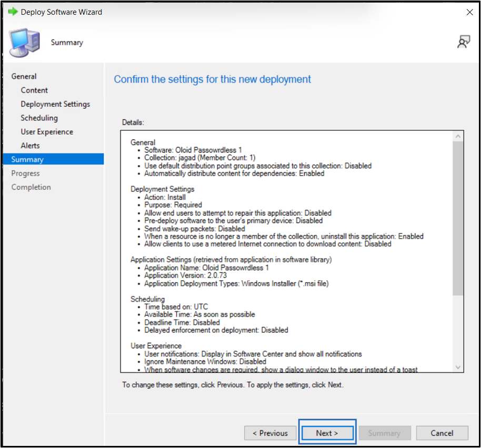This screenshot has width=481, height=448.
Task: Click 'Pre-deploy software to the user's primary device'
Action: (x=234, y=221)
